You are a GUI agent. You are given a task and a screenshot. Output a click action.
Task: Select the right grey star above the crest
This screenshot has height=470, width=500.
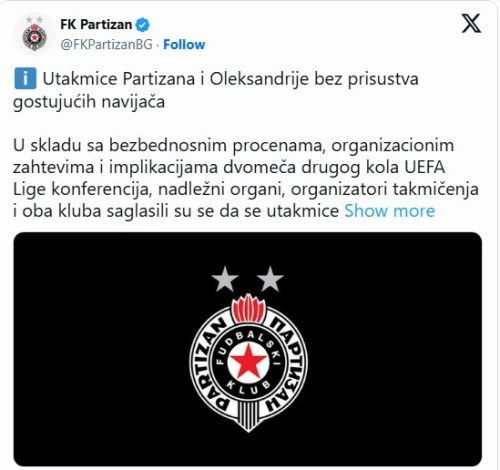pos(270,279)
